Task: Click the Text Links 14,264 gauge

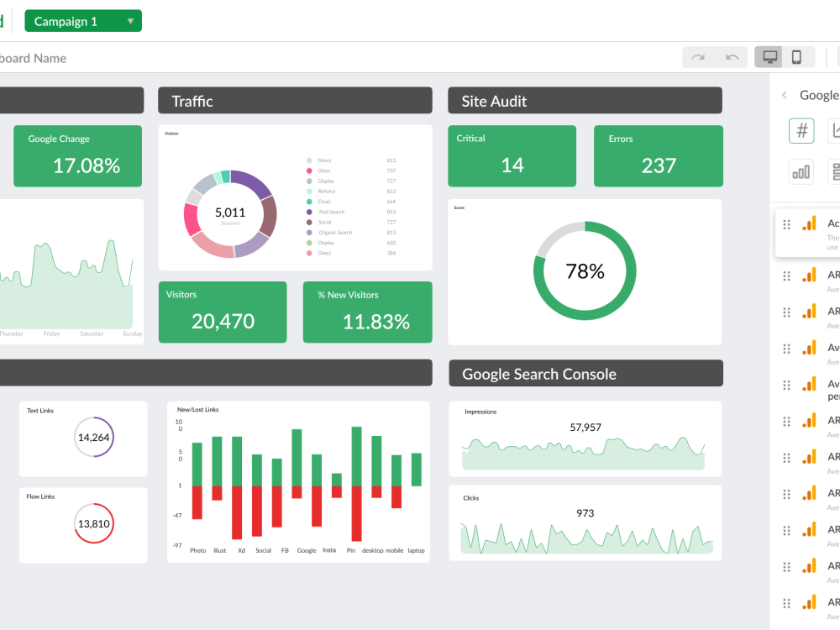Action: pos(94,437)
